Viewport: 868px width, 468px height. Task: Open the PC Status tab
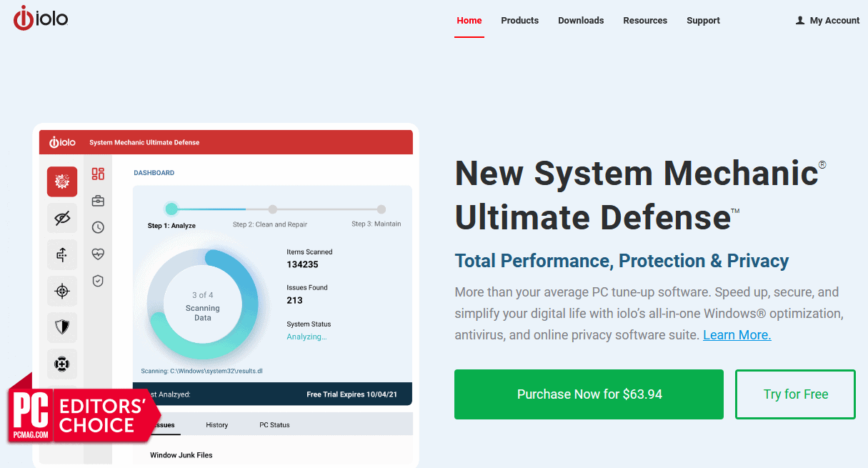pyautogui.click(x=274, y=424)
